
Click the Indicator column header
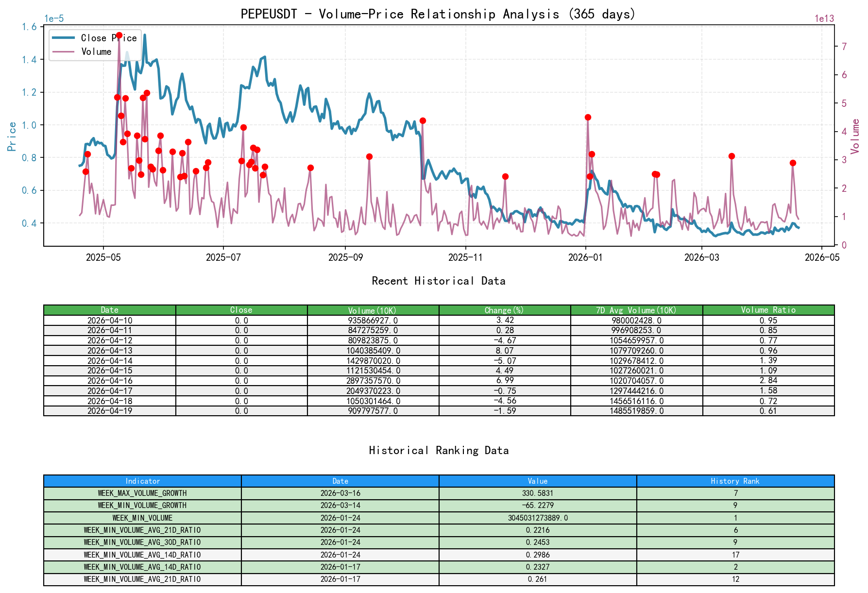coord(142,481)
